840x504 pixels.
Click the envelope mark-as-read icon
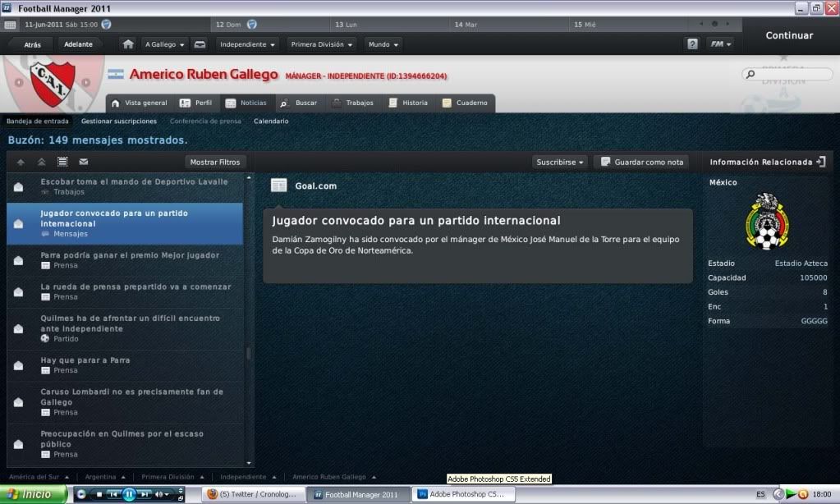[x=84, y=161]
